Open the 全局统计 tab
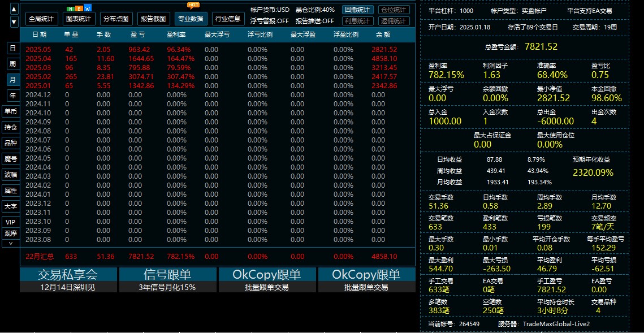The image size is (644, 333). (x=41, y=19)
